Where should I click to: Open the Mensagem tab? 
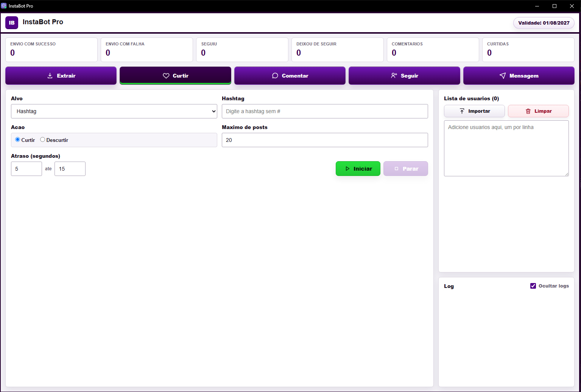coord(519,76)
